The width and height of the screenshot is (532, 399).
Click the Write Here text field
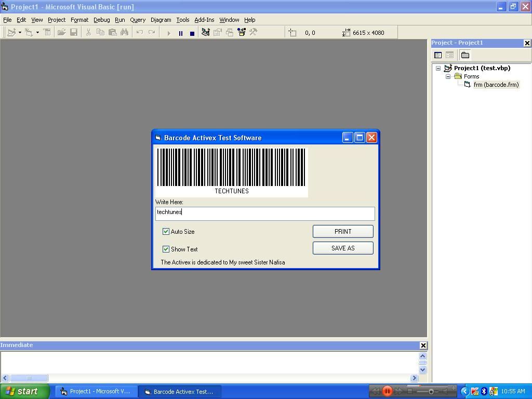265,212
